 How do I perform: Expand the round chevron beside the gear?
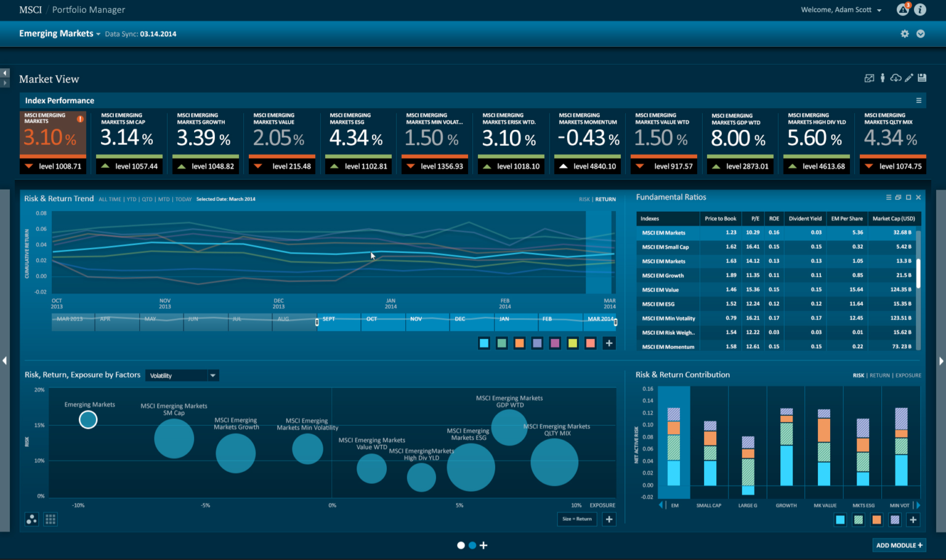(x=921, y=34)
